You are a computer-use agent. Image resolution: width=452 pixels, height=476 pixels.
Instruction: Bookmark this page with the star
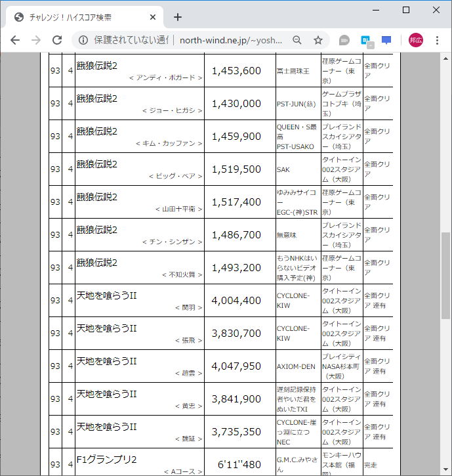point(318,40)
